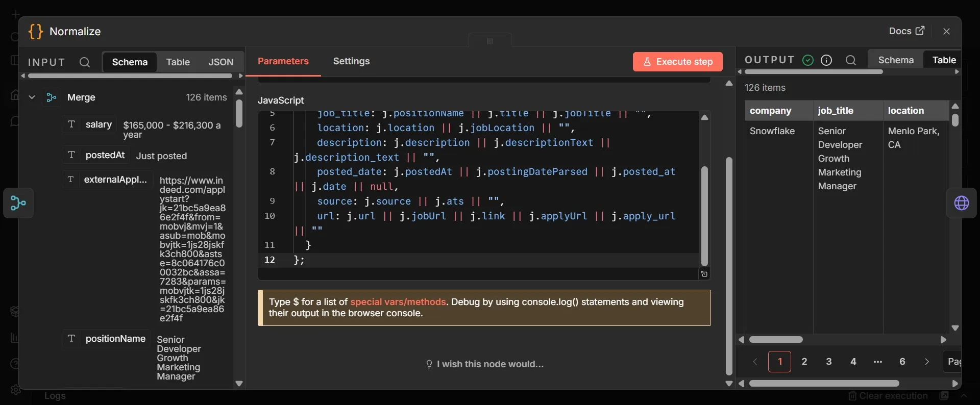Click the Execute step button
Screen dimensions: 980x405
678,62
